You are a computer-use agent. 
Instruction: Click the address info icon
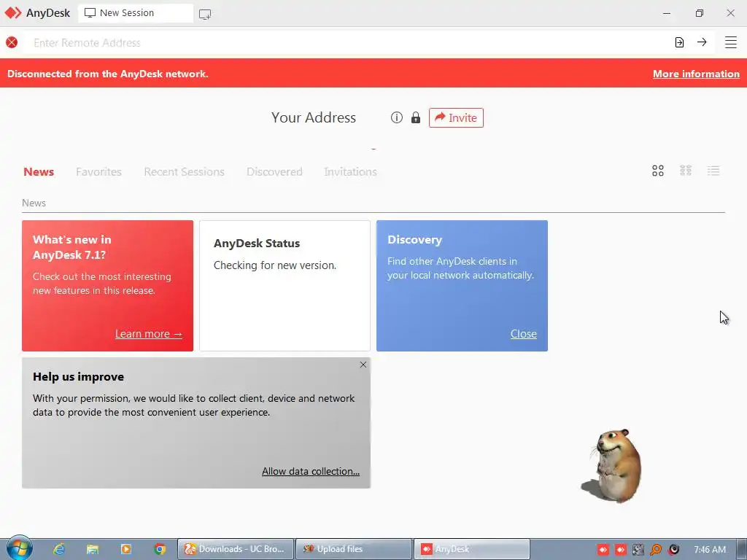[396, 117]
